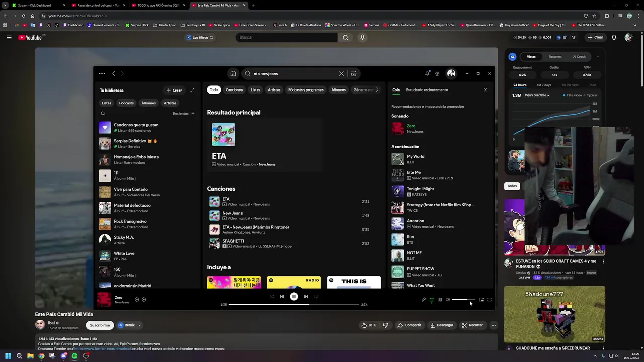Click the YouTube Buscar search field
Screen dimensions: 644x362
(287, 37)
